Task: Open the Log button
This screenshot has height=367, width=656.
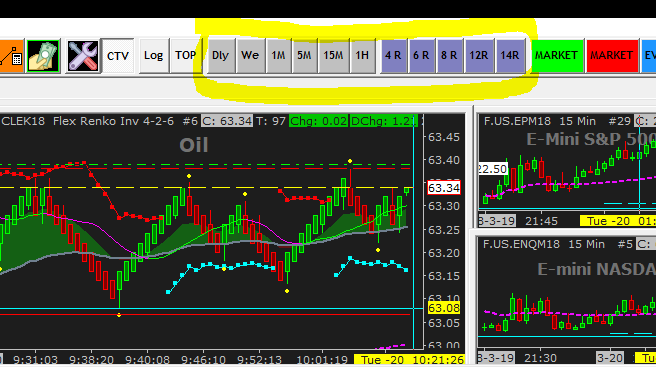Action: 154,56
